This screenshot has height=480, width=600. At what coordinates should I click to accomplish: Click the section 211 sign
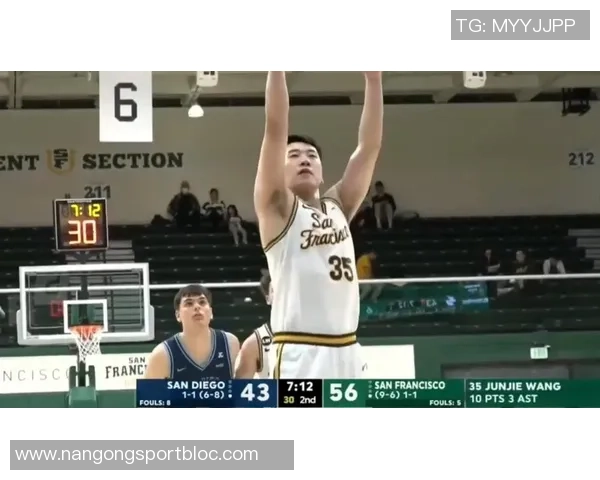click(x=98, y=192)
